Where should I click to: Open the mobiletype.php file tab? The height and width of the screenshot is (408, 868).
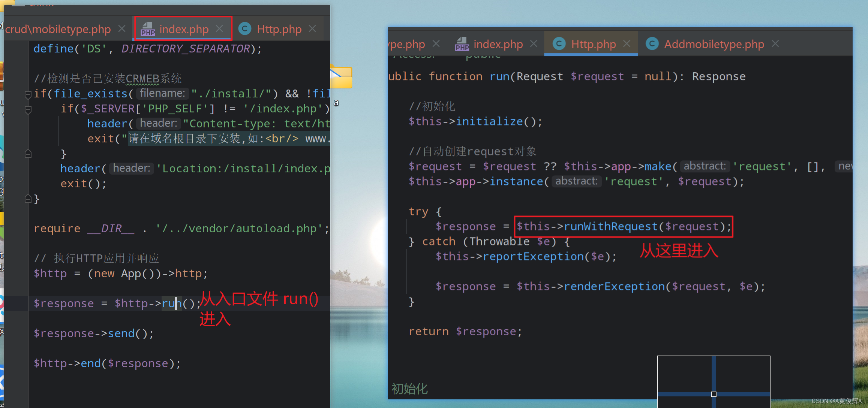(x=61, y=29)
